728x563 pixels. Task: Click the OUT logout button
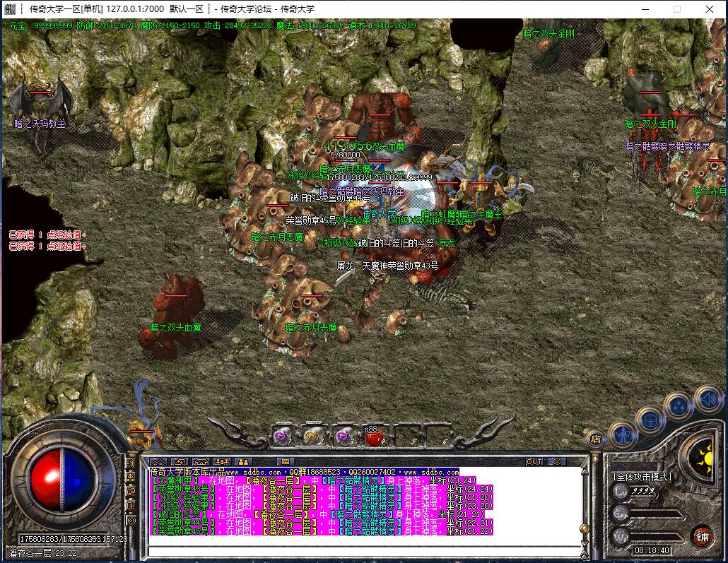coord(534,462)
